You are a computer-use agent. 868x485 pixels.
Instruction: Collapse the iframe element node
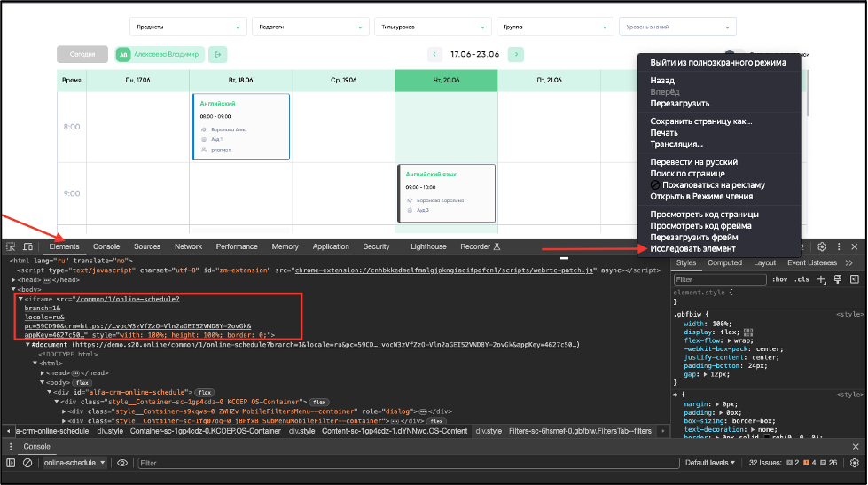[20, 299]
